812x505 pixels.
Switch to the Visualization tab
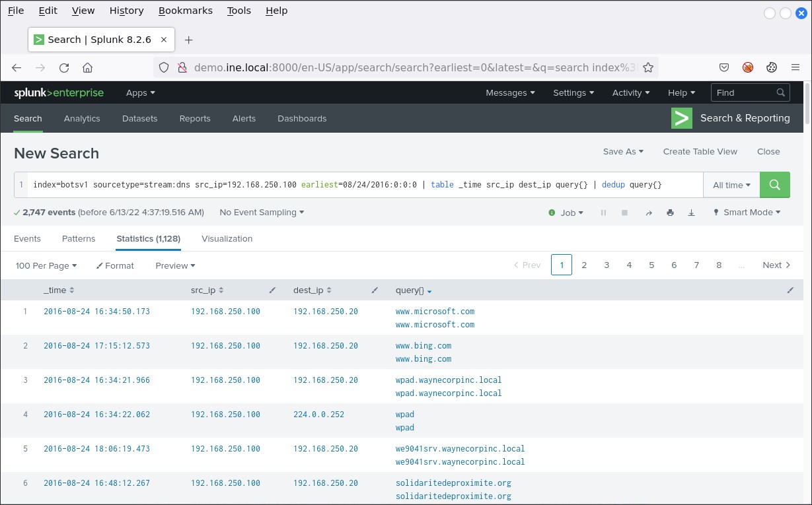(227, 239)
